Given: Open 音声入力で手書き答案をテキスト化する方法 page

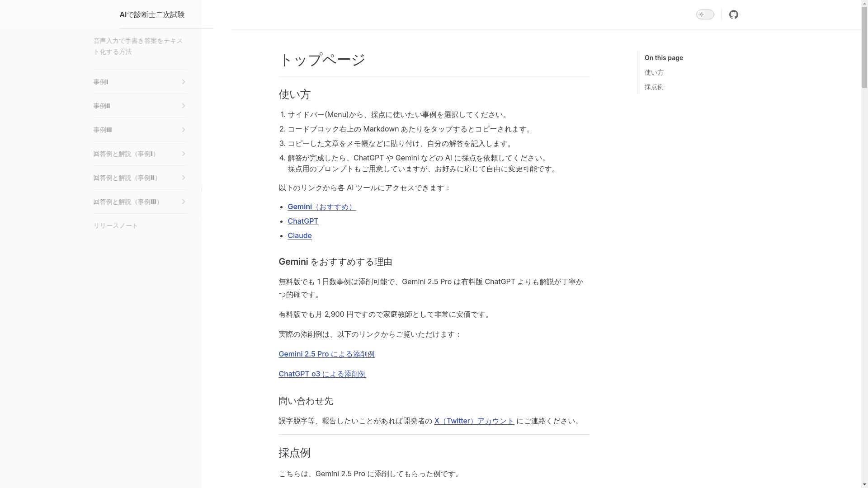Looking at the screenshot, I should point(138,46).
